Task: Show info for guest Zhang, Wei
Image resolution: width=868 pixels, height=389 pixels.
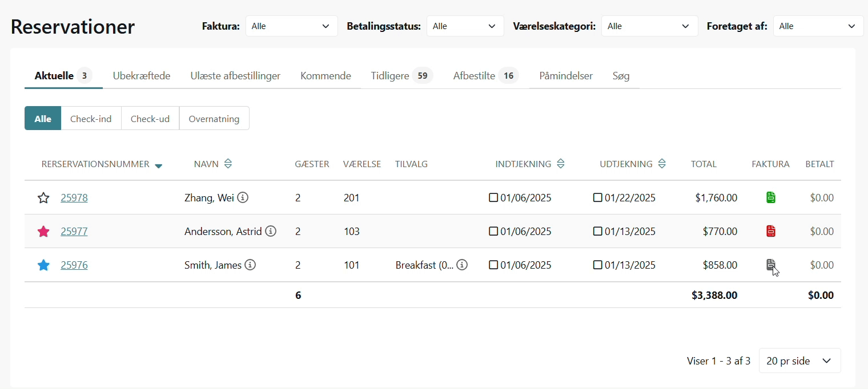Action: pos(243,198)
